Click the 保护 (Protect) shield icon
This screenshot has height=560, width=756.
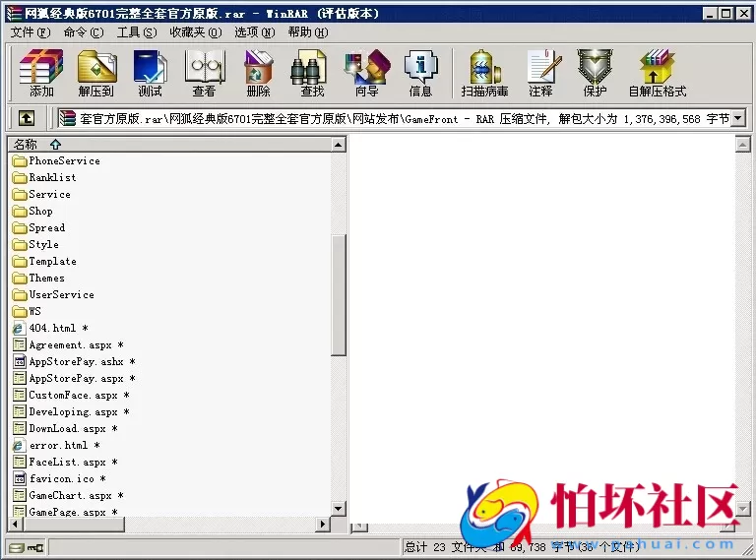(595, 73)
